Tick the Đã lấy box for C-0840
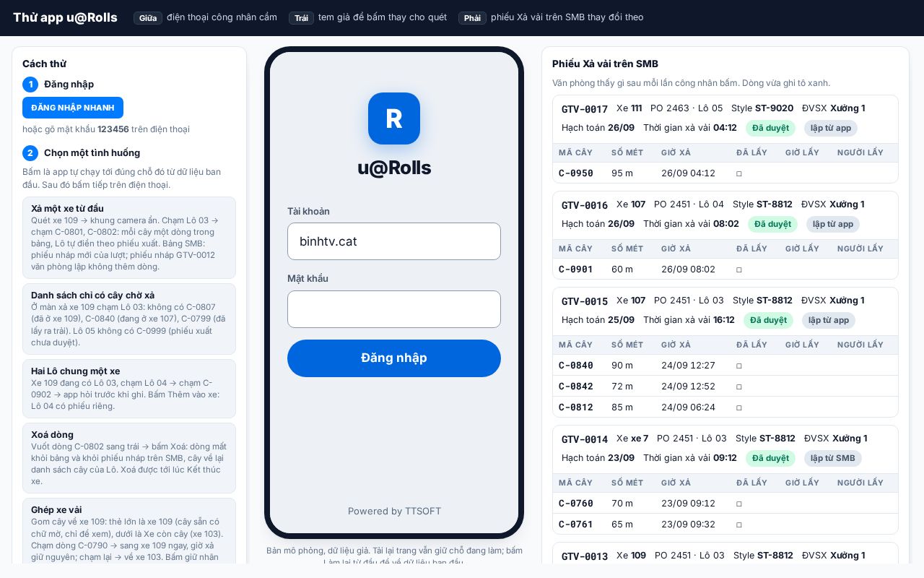924x578 pixels. 738,366
